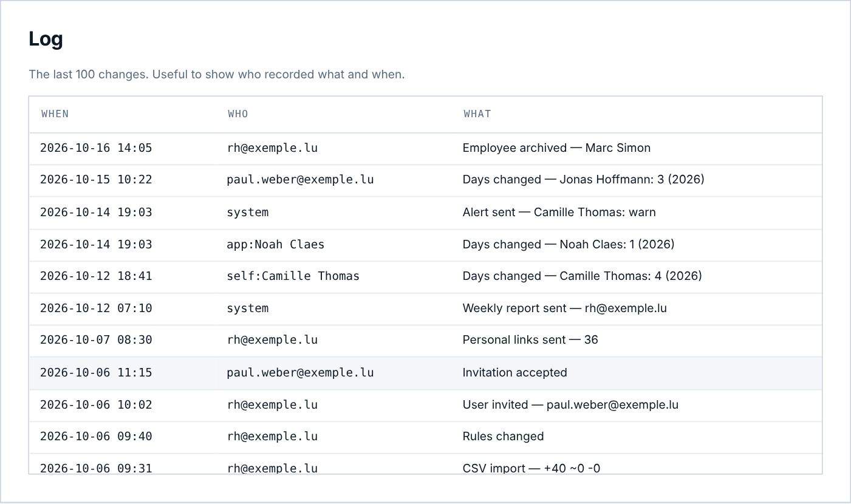Viewport: 851px width, 504px height.
Task: Click 'Days changed — Jonas Hoffmann: 3 (2026)'
Action: [x=583, y=180]
